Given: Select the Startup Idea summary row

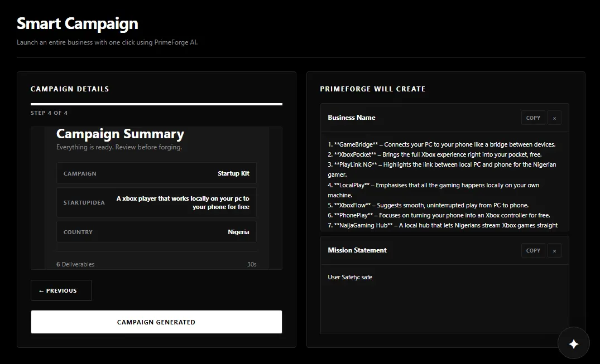Looking at the screenshot, I should coord(156,202).
